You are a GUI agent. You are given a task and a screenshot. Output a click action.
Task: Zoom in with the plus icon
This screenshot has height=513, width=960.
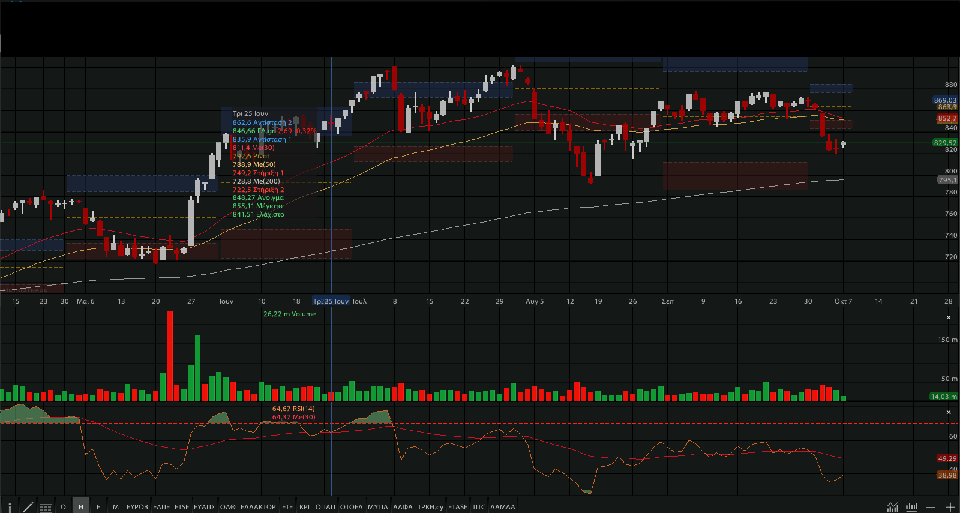pyautogui.click(x=950, y=507)
